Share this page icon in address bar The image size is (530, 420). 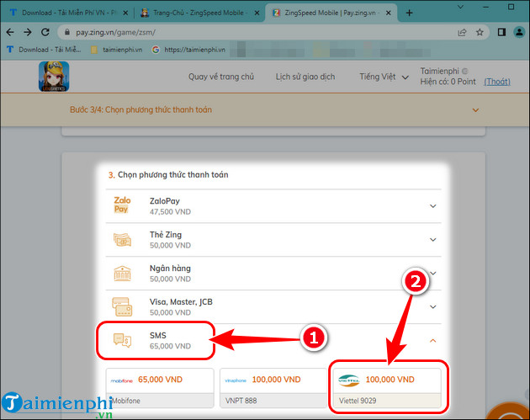[462, 32]
